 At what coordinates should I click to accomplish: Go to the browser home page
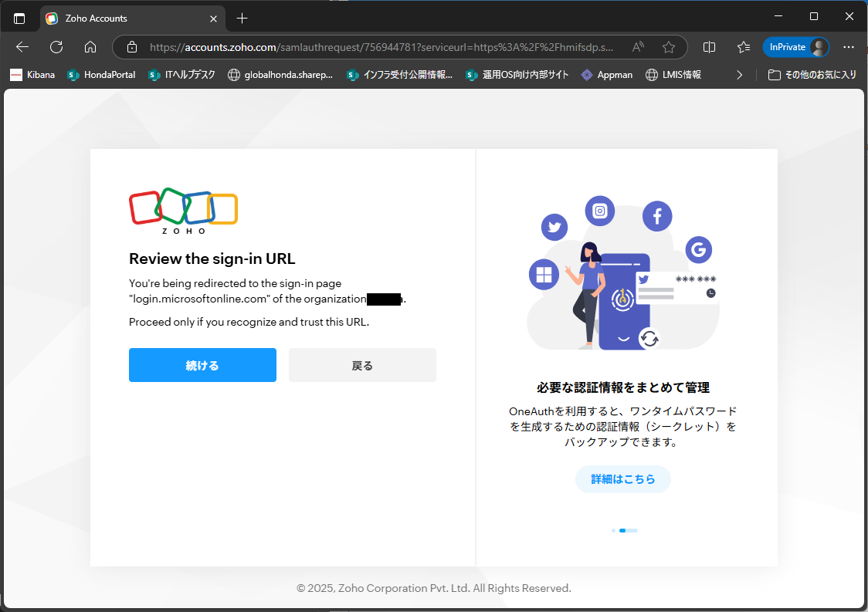(90, 47)
